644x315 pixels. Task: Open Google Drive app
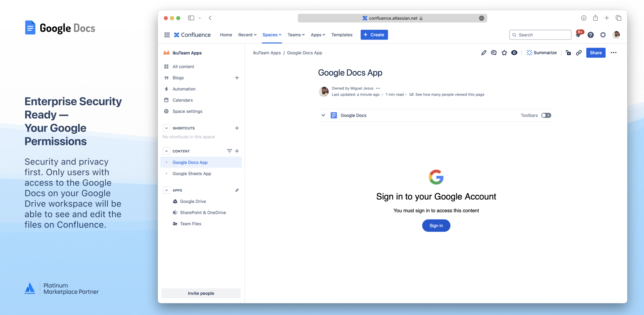193,201
